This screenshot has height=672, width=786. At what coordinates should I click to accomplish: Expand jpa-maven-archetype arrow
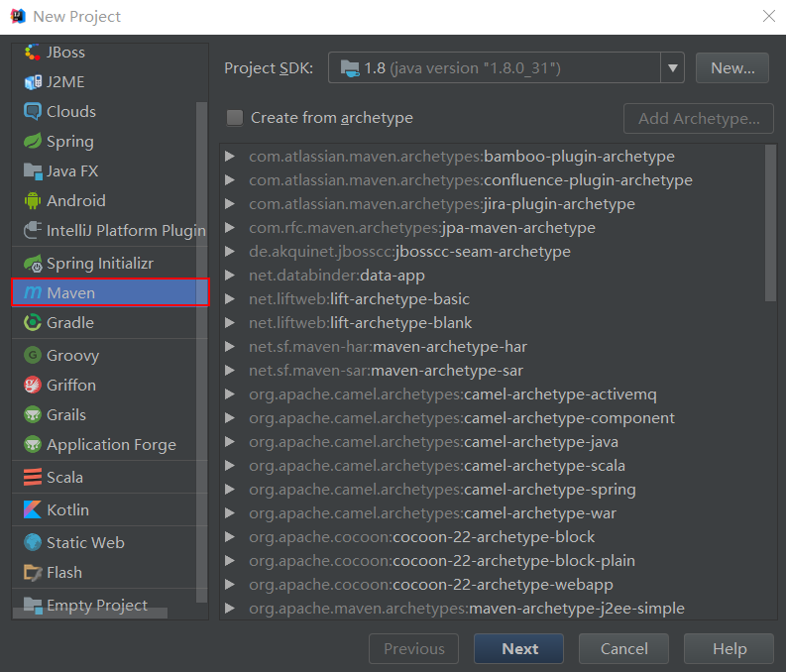[230, 228]
